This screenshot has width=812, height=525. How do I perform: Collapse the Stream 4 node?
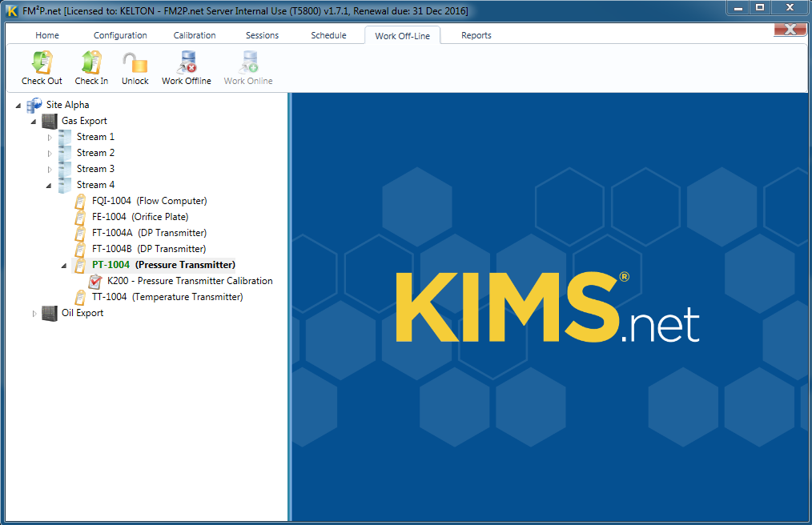49,186
